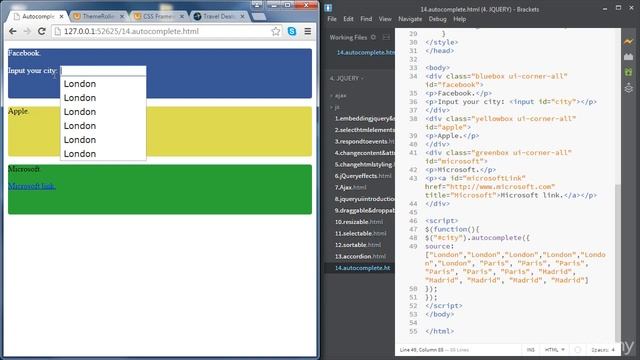Click the Chrome address bar URL
The height and width of the screenshot is (360, 640).
pyautogui.click(x=131, y=31)
